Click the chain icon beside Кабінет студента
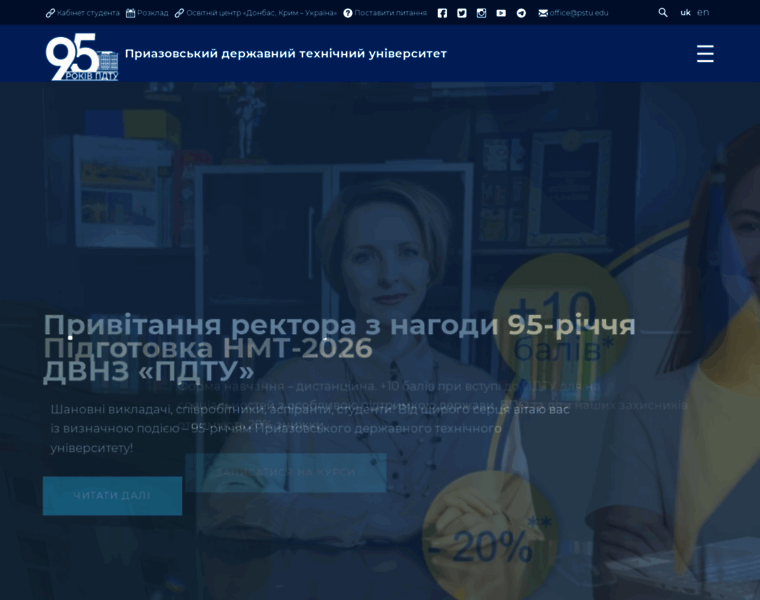760x600 pixels. point(50,13)
